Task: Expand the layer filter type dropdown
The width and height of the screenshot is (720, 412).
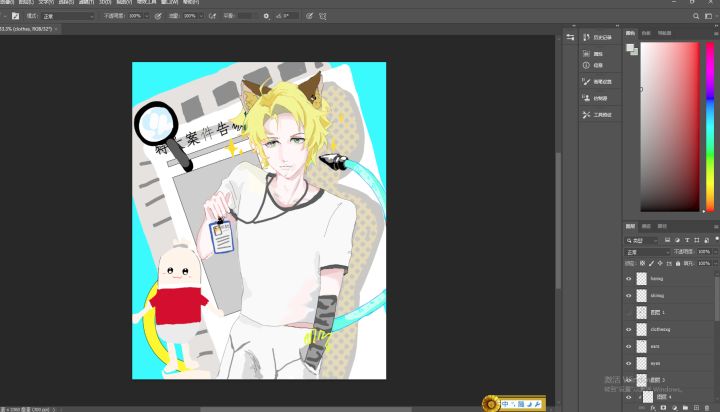Action: click(x=642, y=240)
